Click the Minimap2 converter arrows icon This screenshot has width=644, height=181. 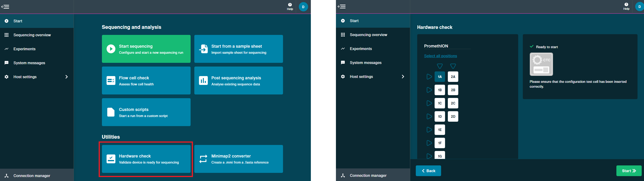tap(203, 159)
